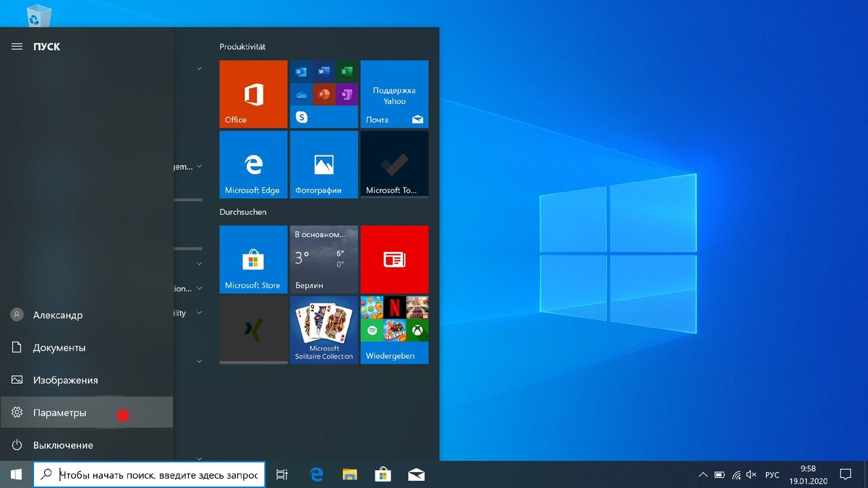Screen dimensions: 868x488
Task: Open the clock and calendar flyout
Action: point(807,475)
